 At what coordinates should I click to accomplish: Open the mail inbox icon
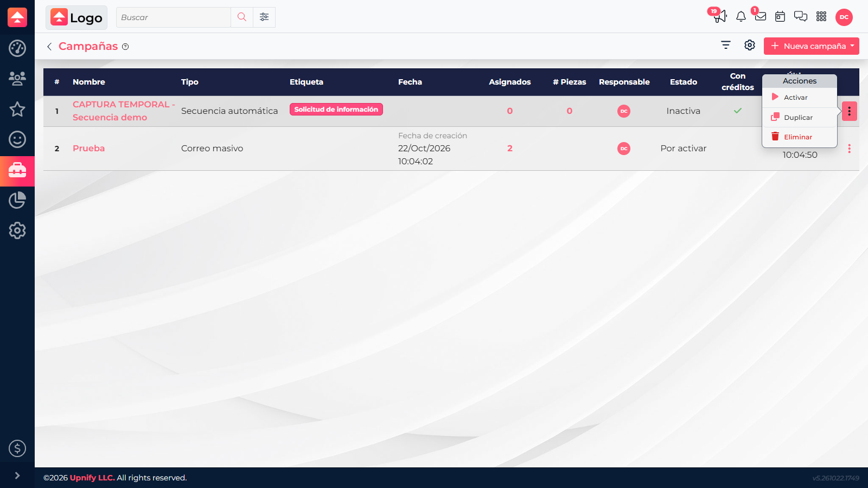click(x=761, y=16)
